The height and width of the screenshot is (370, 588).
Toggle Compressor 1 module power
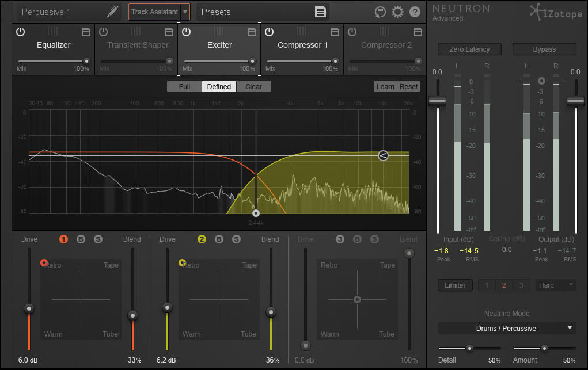[x=270, y=32]
